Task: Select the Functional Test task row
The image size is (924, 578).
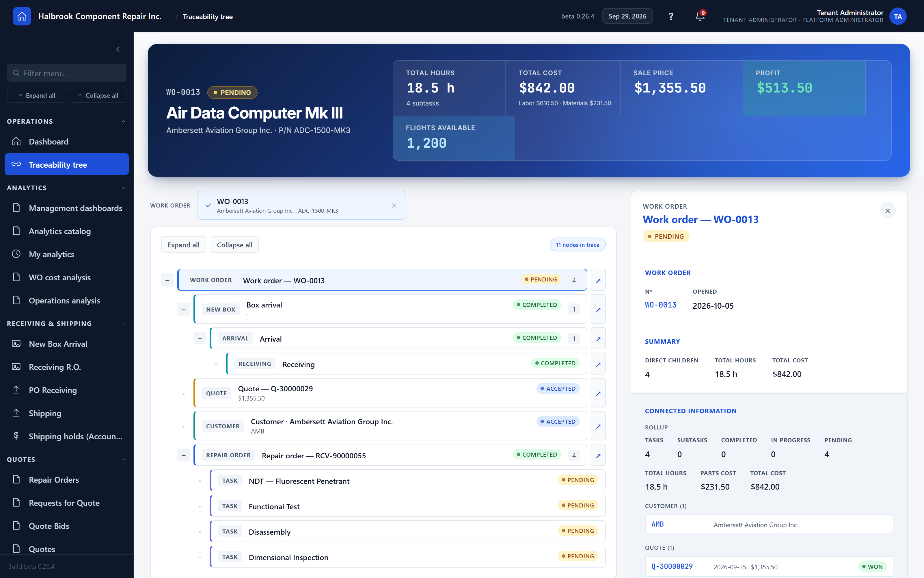Action: 407,506
